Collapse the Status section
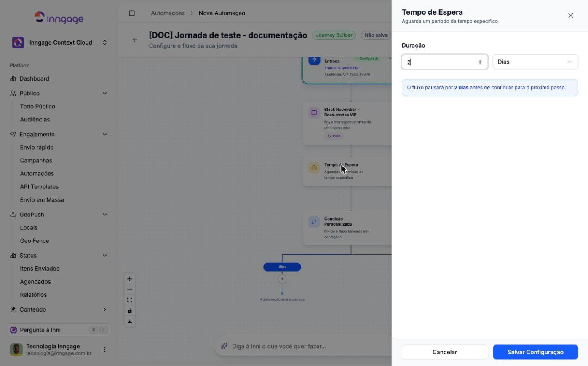The width and height of the screenshot is (588, 366). 105,255
